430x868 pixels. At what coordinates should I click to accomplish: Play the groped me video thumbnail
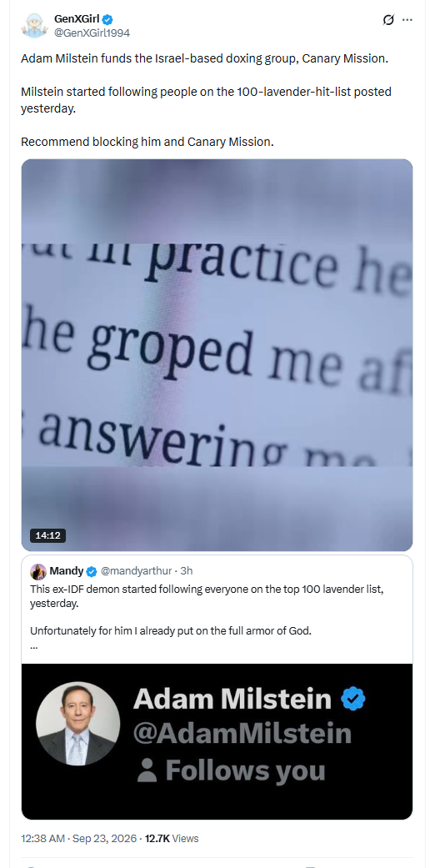217,355
